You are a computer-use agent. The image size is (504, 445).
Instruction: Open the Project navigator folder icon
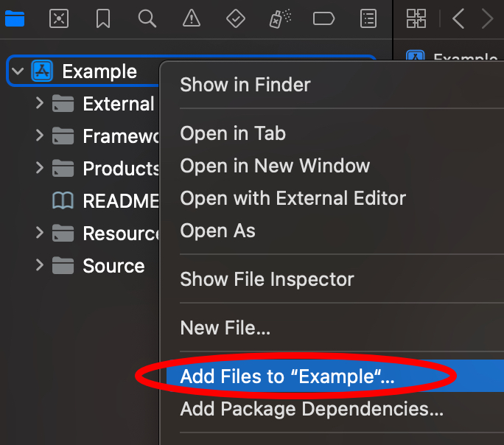[15, 18]
